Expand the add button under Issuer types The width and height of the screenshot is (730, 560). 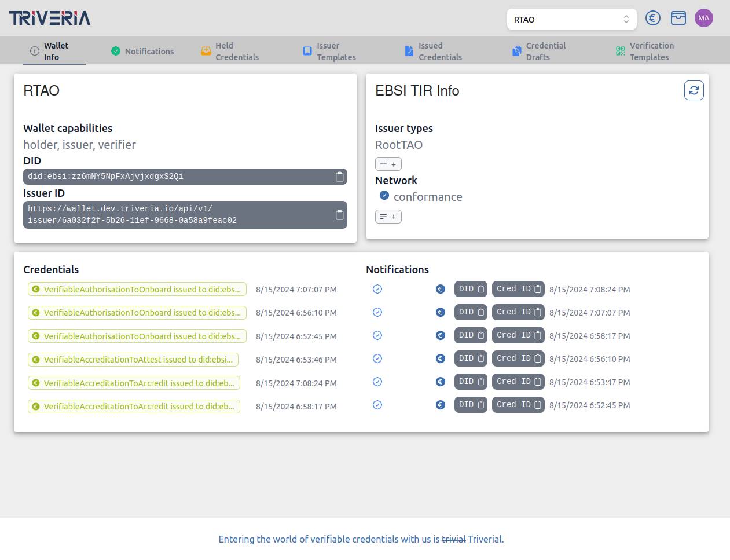pos(388,164)
